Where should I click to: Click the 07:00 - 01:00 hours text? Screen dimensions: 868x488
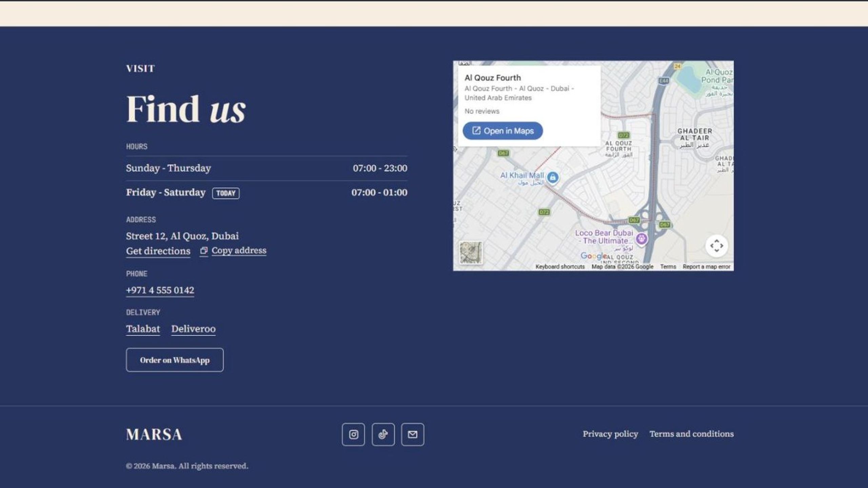click(x=379, y=192)
